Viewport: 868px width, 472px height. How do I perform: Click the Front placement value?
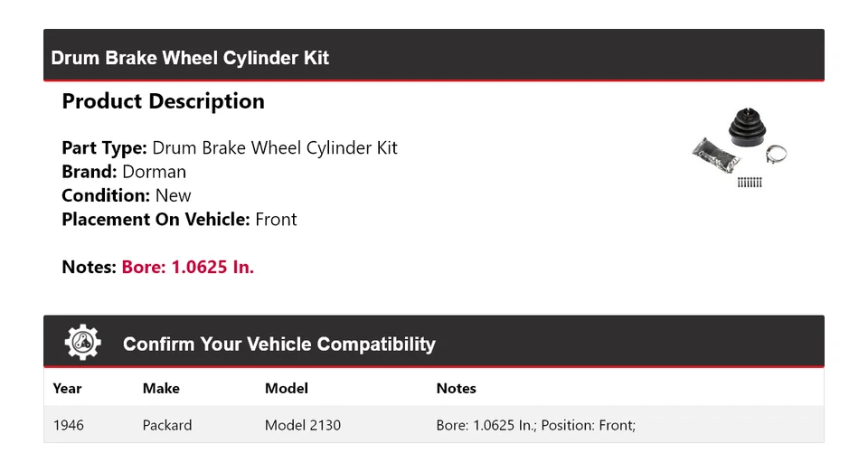coord(276,219)
